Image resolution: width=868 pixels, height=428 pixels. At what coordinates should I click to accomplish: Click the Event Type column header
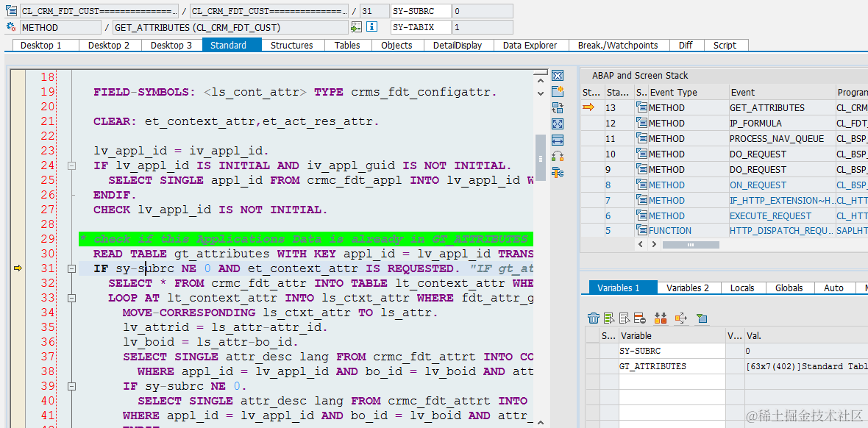[x=687, y=93]
